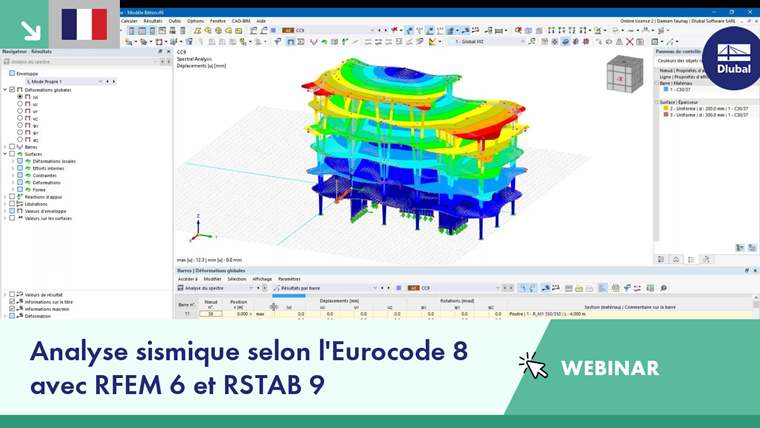The image size is (760, 428).
Task: Check the Libérations checkbox
Action: tap(12, 204)
